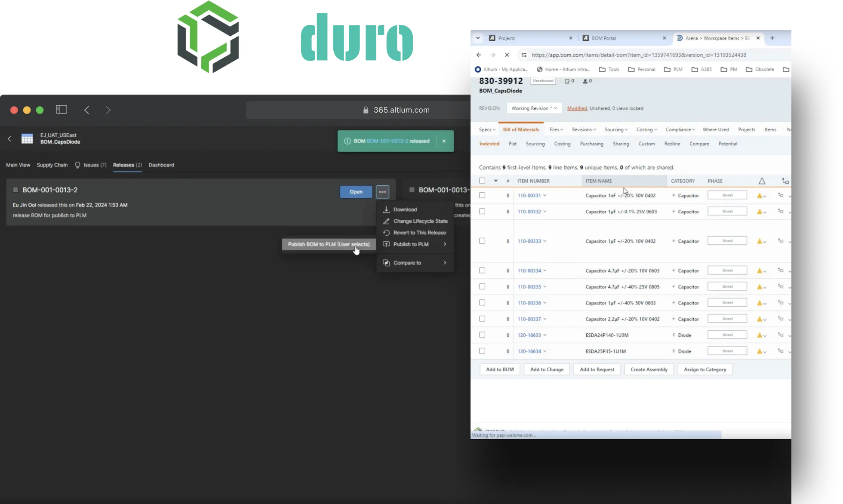
Task: Choose Change Lifecycle State
Action: [x=415, y=221]
